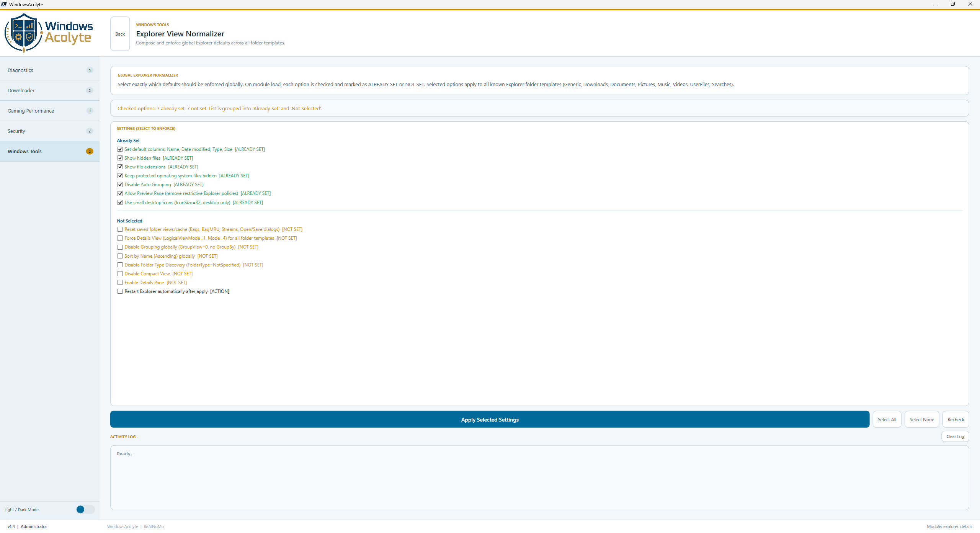This screenshot has height=533, width=980.
Task: Check Disable Grouping globally
Action: point(120,247)
